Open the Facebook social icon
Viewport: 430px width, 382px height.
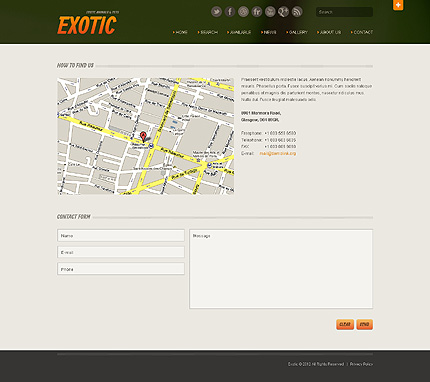pos(230,12)
